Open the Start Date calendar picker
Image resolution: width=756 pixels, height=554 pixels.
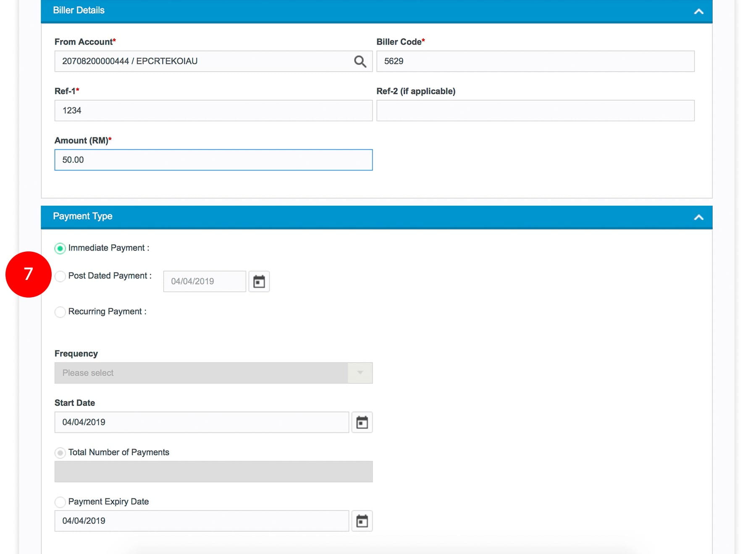(x=362, y=422)
